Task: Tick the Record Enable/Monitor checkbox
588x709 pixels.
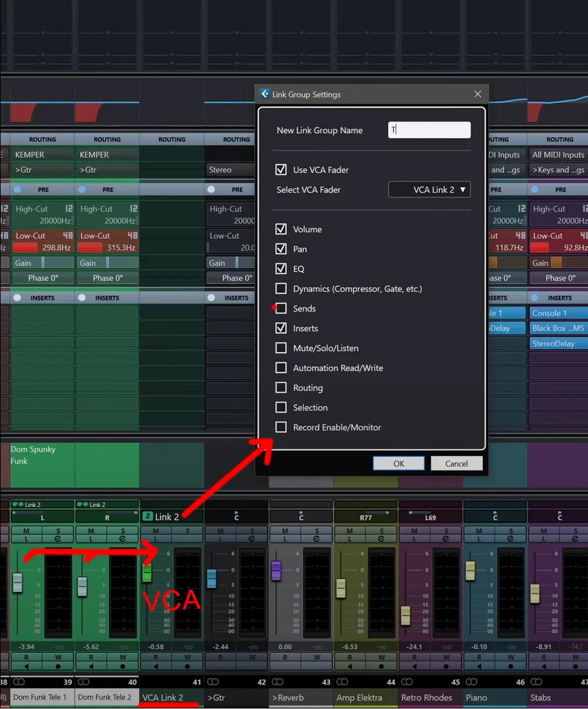Action: point(281,427)
